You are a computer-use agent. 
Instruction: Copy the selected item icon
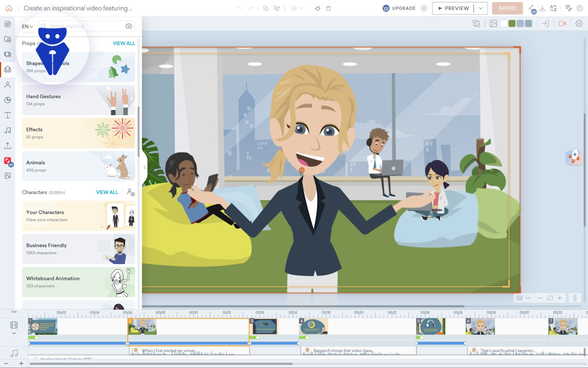point(265,8)
